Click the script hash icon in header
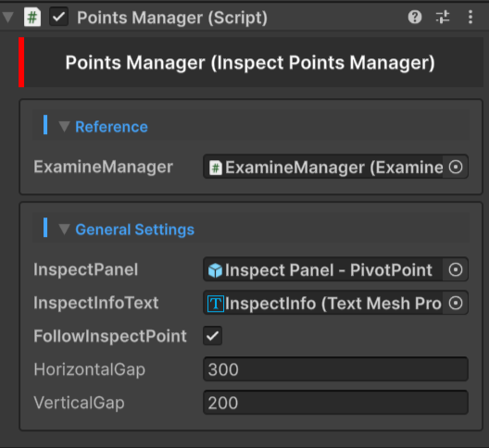Image resolution: width=489 pixels, height=448 pixels. tap(32, 18)
